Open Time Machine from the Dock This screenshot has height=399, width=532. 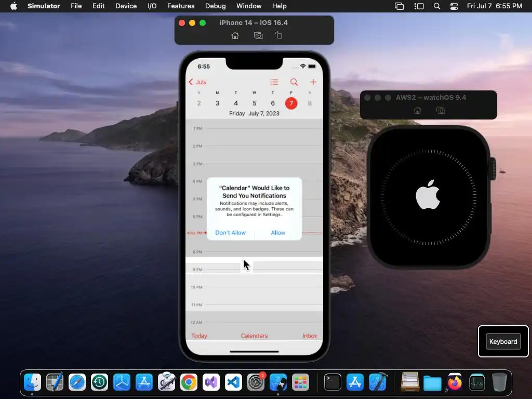(99, 382)
